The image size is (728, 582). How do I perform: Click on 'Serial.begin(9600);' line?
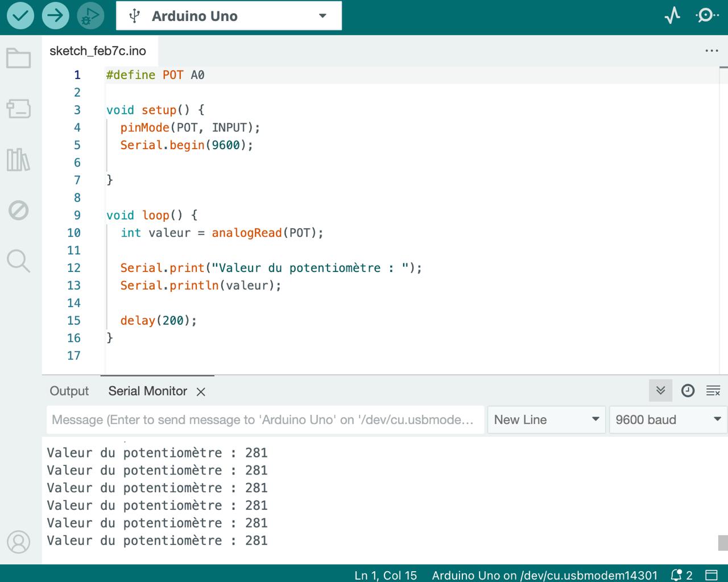[187, 145]
